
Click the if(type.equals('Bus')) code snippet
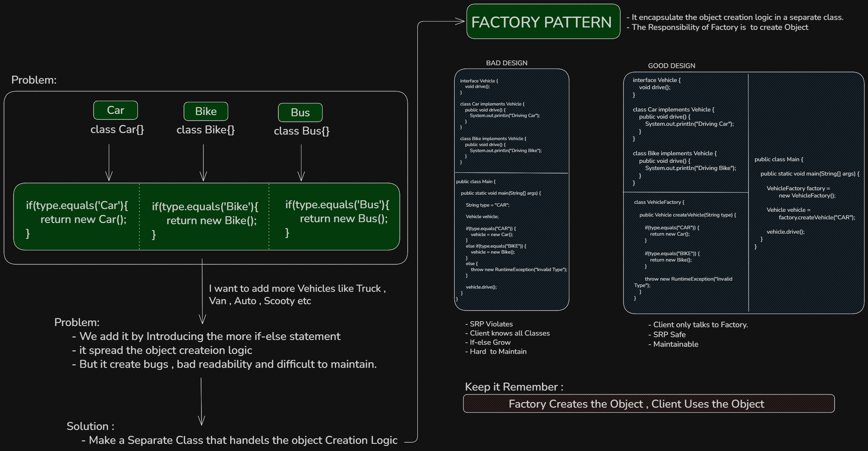(337, 218)
